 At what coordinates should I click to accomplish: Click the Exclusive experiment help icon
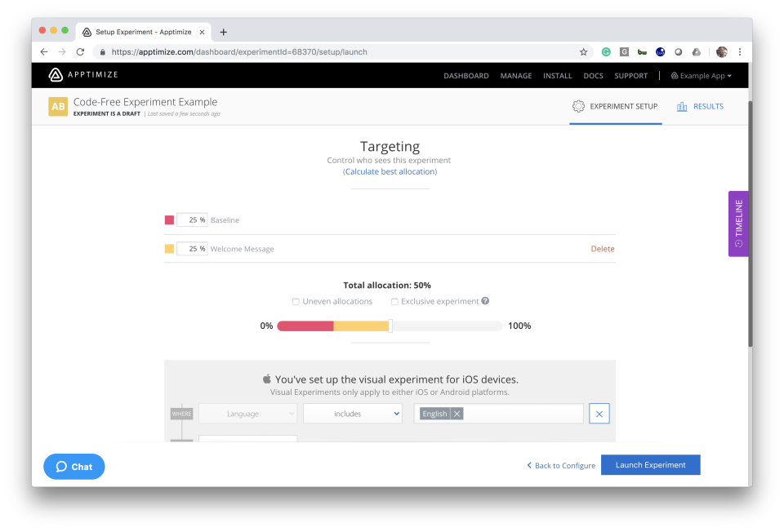(485, 301)
